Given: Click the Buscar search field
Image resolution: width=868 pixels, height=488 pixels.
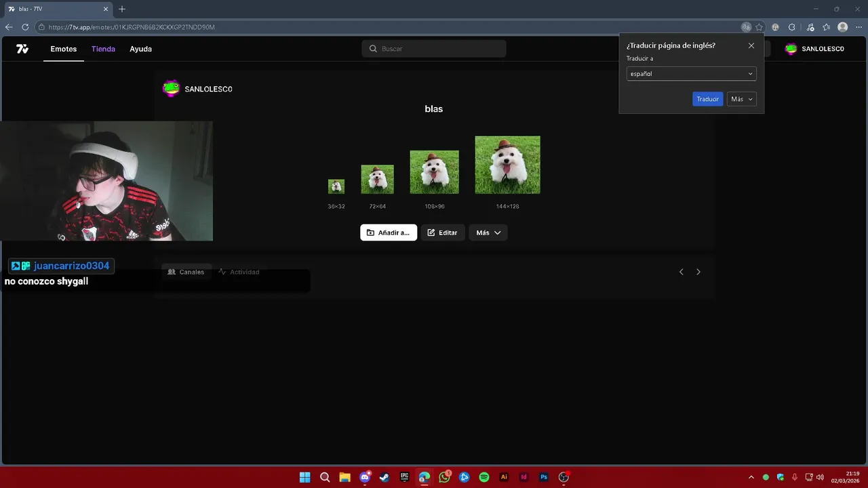Looking at the screenshot, I should point(434,49).
